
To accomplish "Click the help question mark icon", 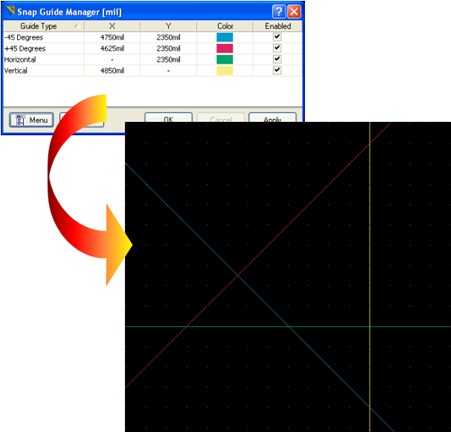I will [279, 12].
